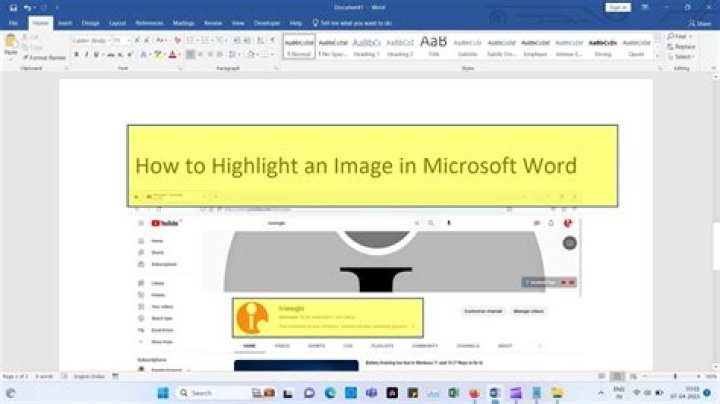
Task: Toggle Subscript formatting
Action: coord(120,55)
